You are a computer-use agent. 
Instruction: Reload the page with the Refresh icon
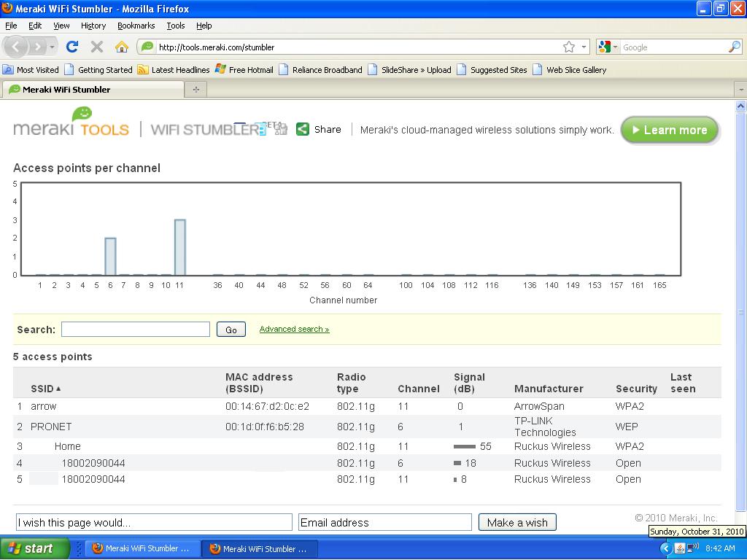pos(72,47)
